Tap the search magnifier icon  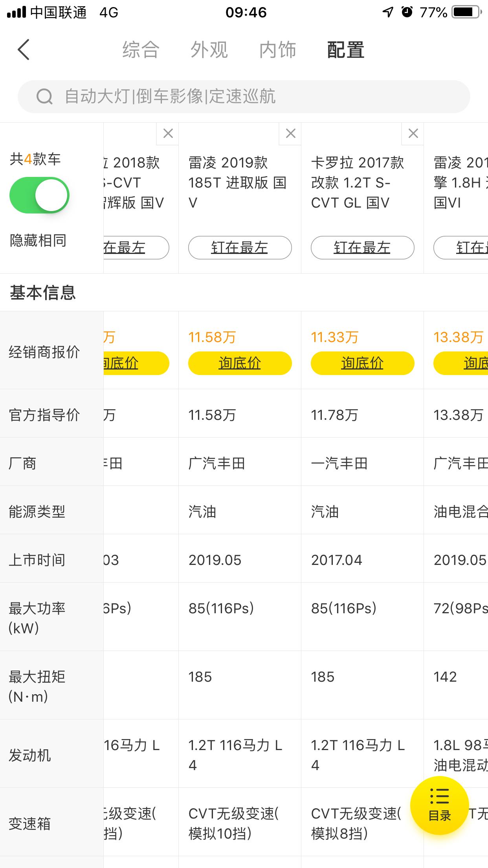tap(44, 96)
